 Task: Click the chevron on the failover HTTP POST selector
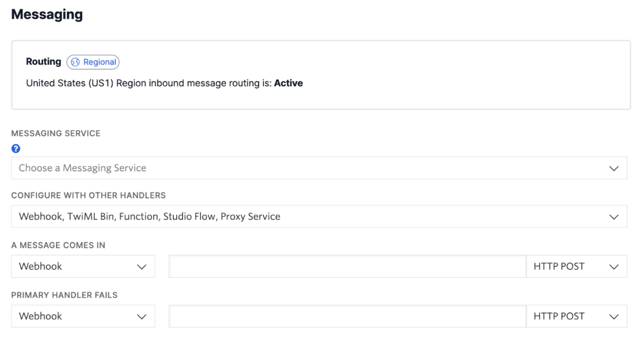click(x=613, y=316)
